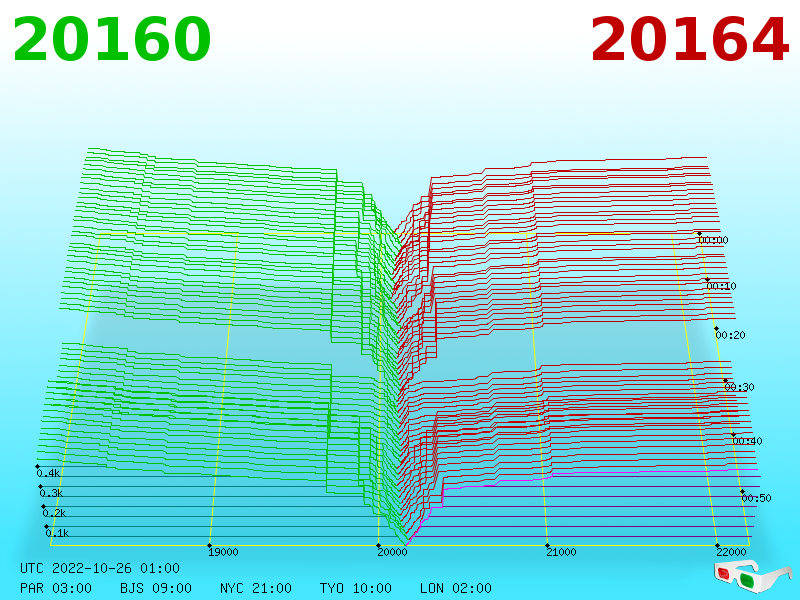Click the TYO 10:00 Tokyo time
Image resolution: width=800 pixels, height=600 pixels.
click(356, 588)
